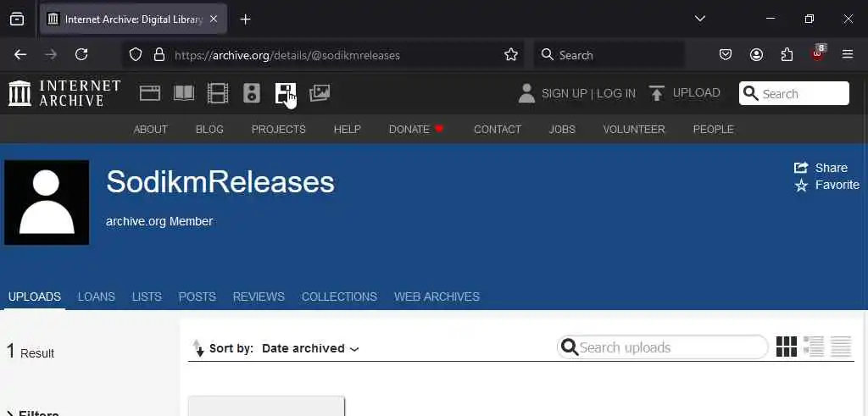Screen dimensions: 868x416
Task: Switch to compact list view
Action: (x=841, y=347)
